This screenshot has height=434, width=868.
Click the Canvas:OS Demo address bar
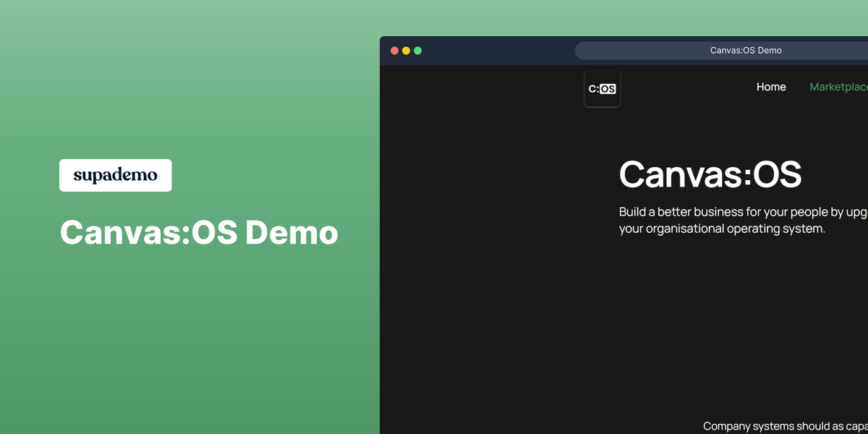(721, 51)
